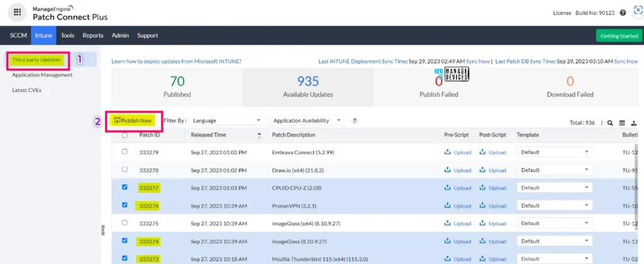Screen dimensions: 644x264
Task: Upload Post-Script for ProtonVPN
Action: tap(493, 205)
